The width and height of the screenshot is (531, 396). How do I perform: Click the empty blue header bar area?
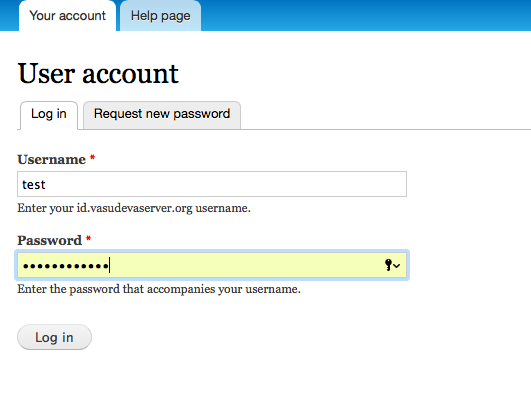pos(366,15)
